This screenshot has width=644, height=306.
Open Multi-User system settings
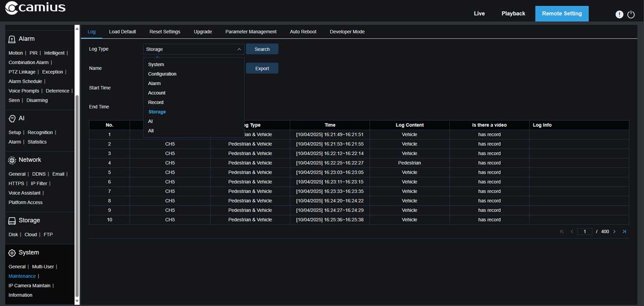tap(43, 266)
